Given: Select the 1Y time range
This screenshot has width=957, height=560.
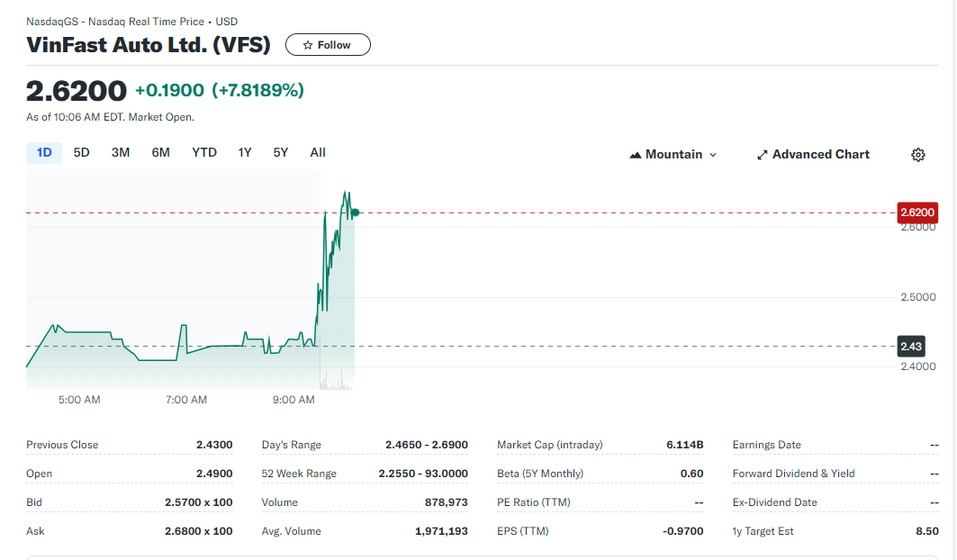Looking at the screenshot, I should click(x=245, y=153).
